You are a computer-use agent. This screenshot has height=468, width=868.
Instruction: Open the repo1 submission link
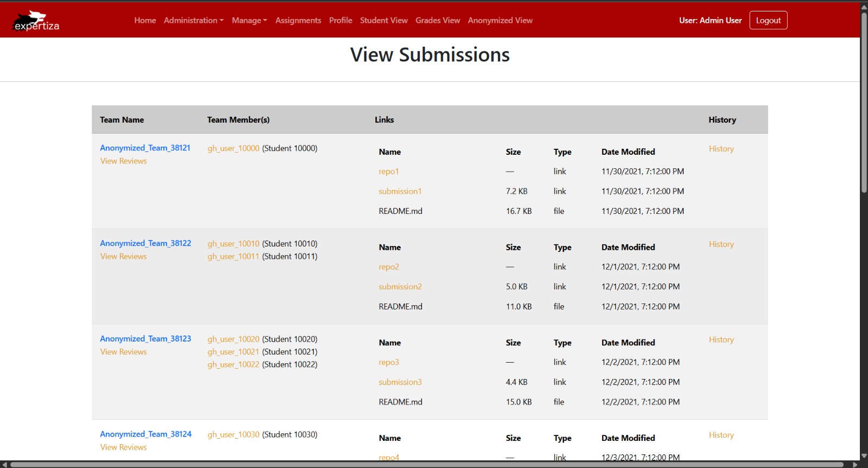(388, 172)
